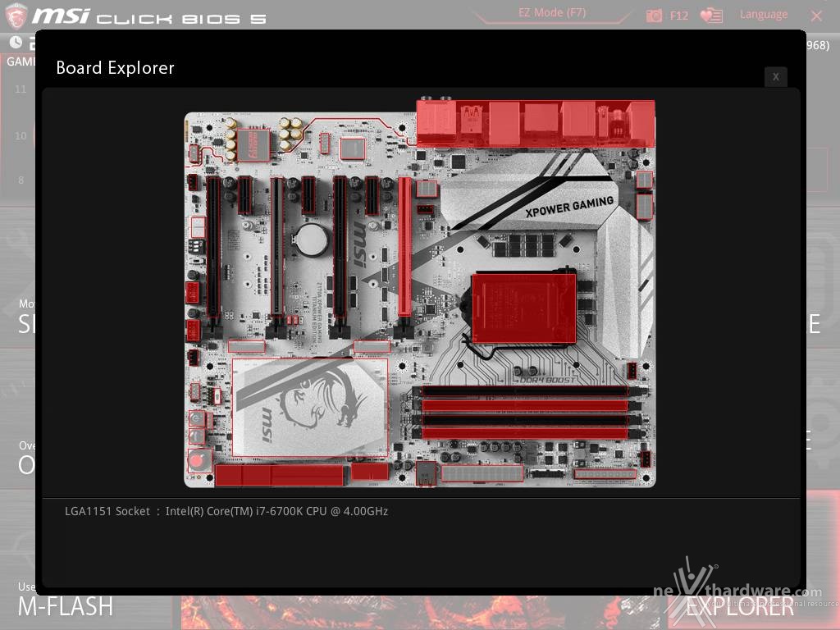Select fan header at board's bottom-right corner

click(646, 459)
